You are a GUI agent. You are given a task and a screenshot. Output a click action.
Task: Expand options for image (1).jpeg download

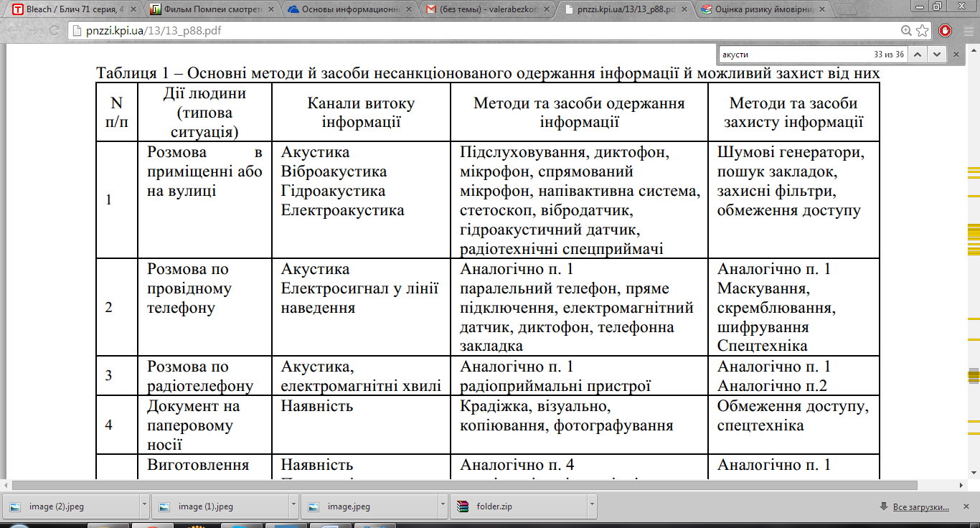point(293,506)
